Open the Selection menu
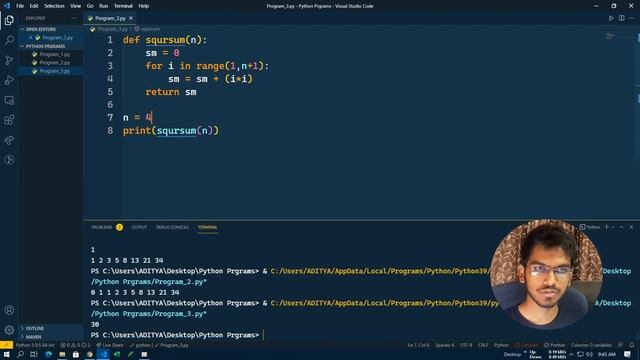 [x=54, y=6]
